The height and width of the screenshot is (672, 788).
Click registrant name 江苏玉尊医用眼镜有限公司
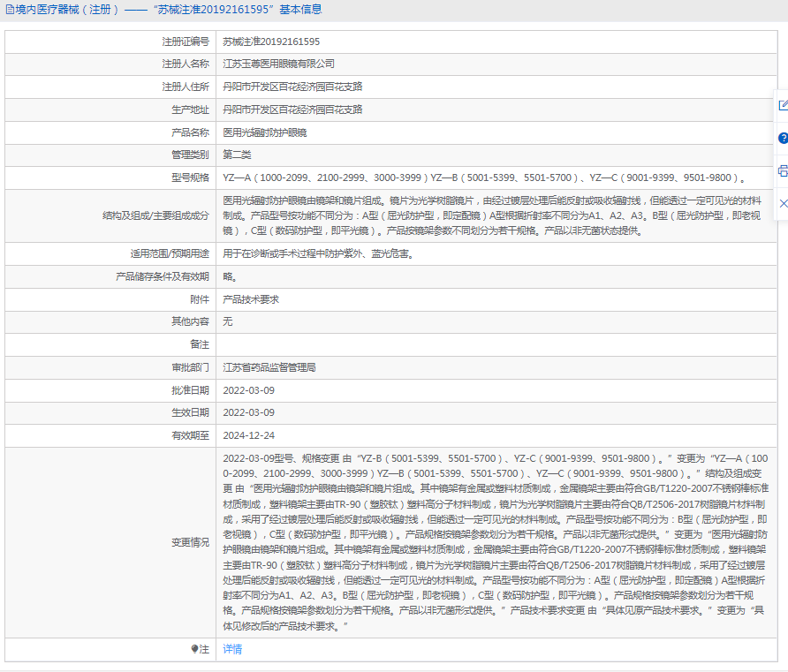pos(279,64)
